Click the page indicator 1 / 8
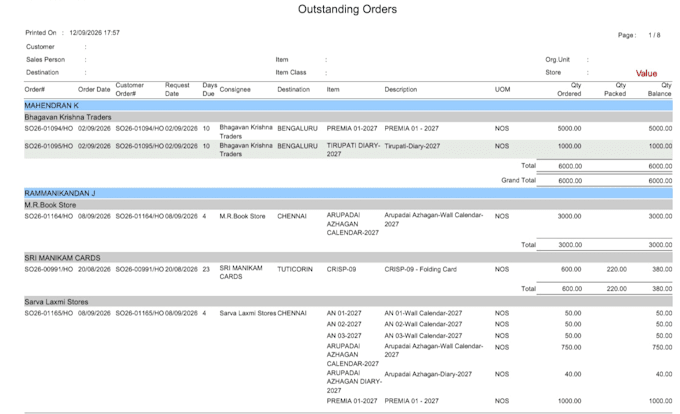The image size is (680, 414). pos(654,35)
